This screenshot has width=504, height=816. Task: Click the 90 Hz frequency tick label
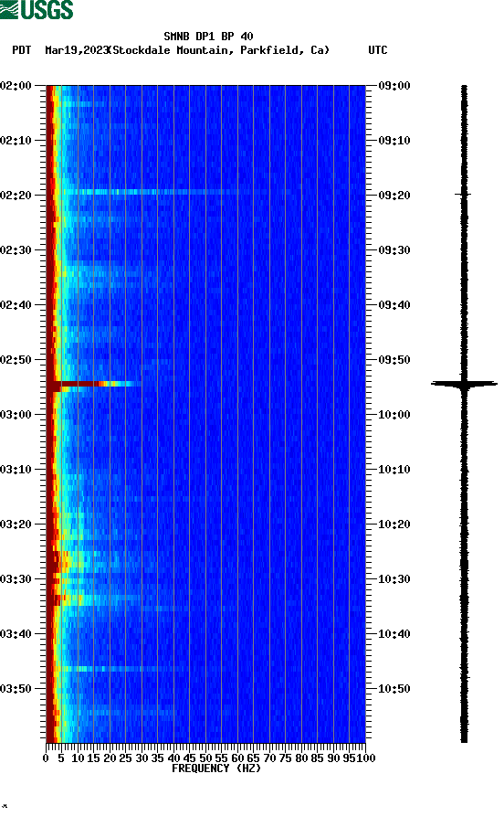333,758
